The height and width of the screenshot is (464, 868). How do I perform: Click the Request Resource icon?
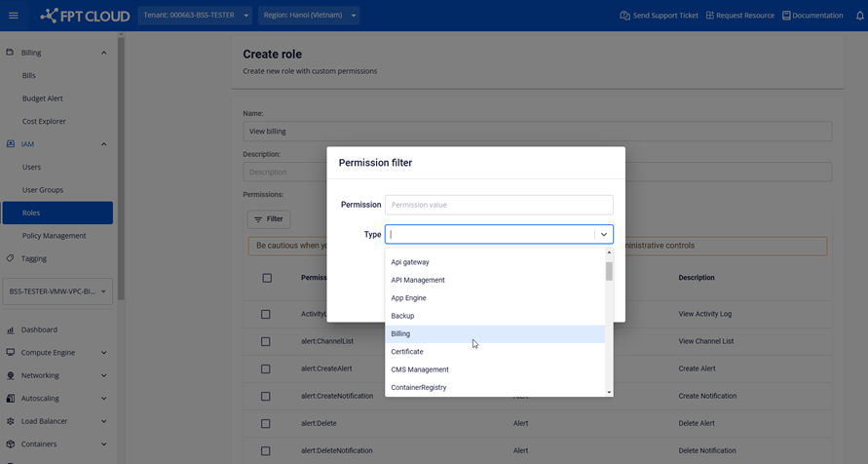coord(710,16)
